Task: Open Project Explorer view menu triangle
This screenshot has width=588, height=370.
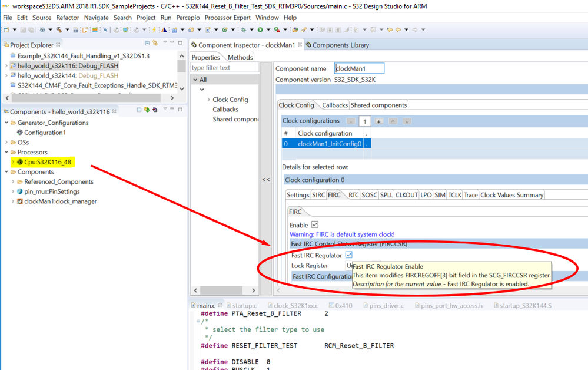Action: [165, 42]
